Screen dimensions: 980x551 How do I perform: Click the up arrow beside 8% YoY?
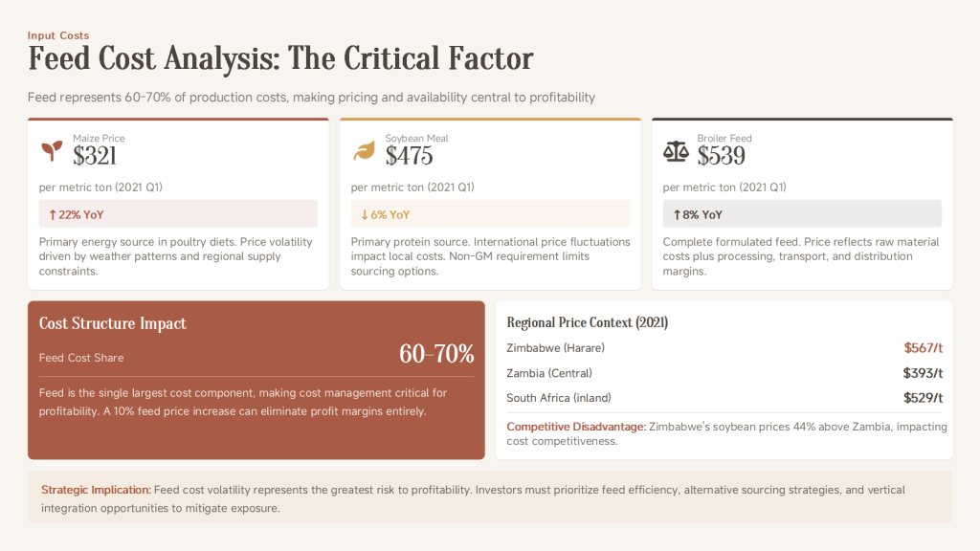pyautogui.click(x=677, y=214)
